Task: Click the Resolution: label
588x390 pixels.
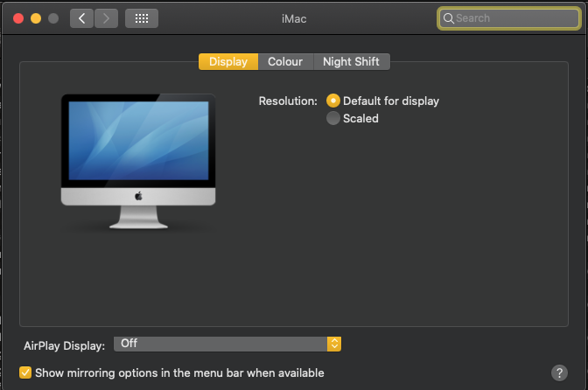Action: [x=288, y=101]
